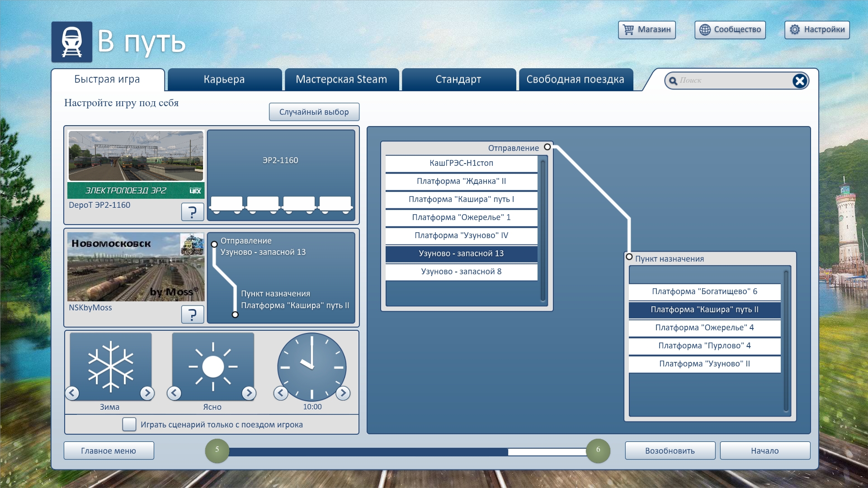Advance the clock past 10:00
The image size is (868, 488).
pos(343,393)
